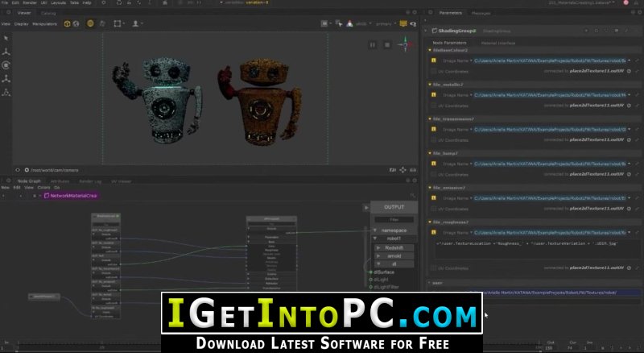Select the arrow selection tool in viewer sidebar
The height and width of the screenshot is (353, 644).
point(6,38)
